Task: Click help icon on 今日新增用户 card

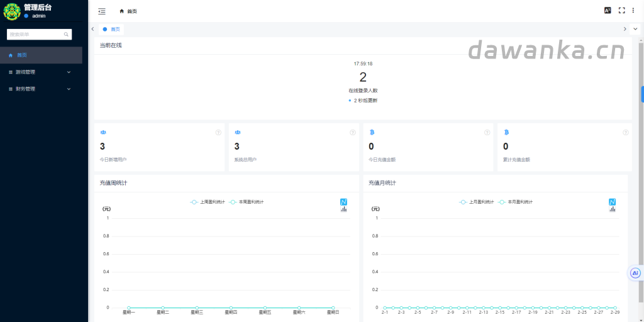Action: tap(218, 132)
